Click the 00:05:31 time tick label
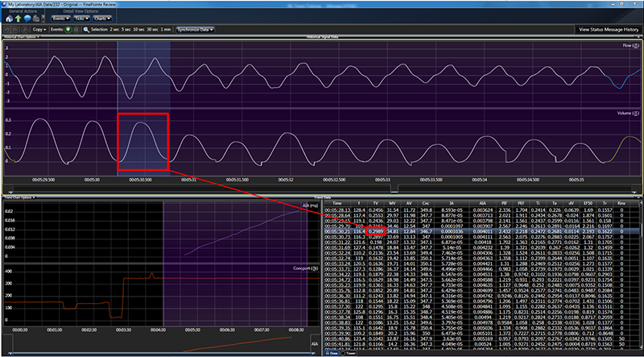 (x=188, y=180)
